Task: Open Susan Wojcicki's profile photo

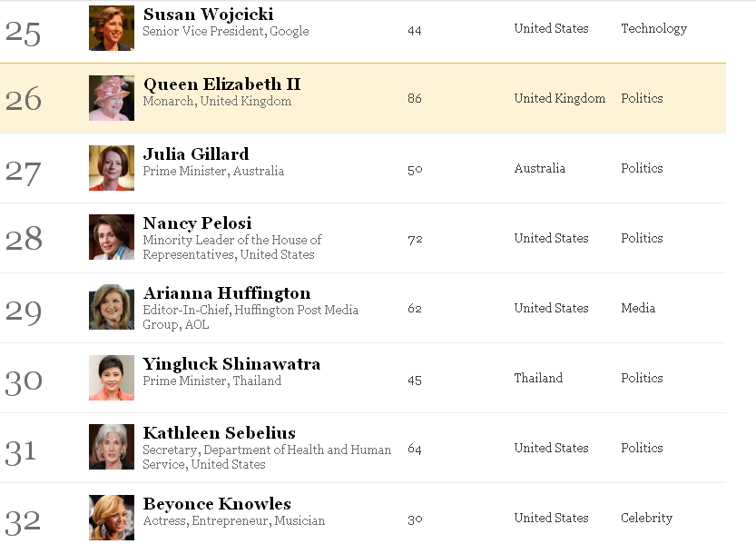Action: point(112,28)
